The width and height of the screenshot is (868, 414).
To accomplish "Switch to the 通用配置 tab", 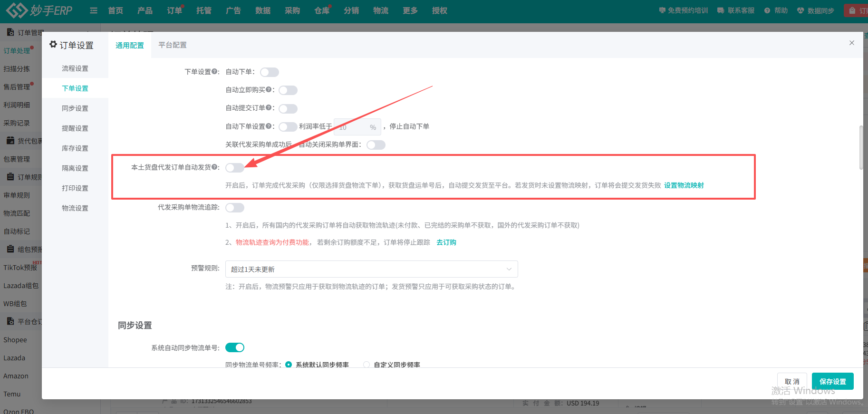I will (x=130, y=45).
